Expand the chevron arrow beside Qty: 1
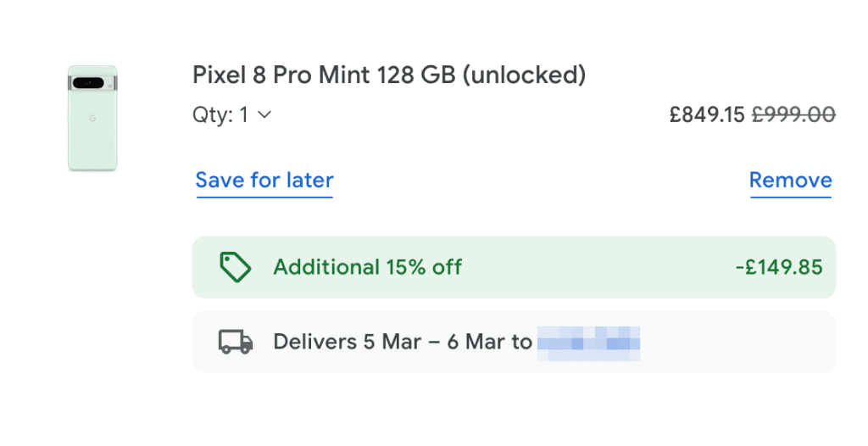The image size is (868, 446). (x=264, y=114)
